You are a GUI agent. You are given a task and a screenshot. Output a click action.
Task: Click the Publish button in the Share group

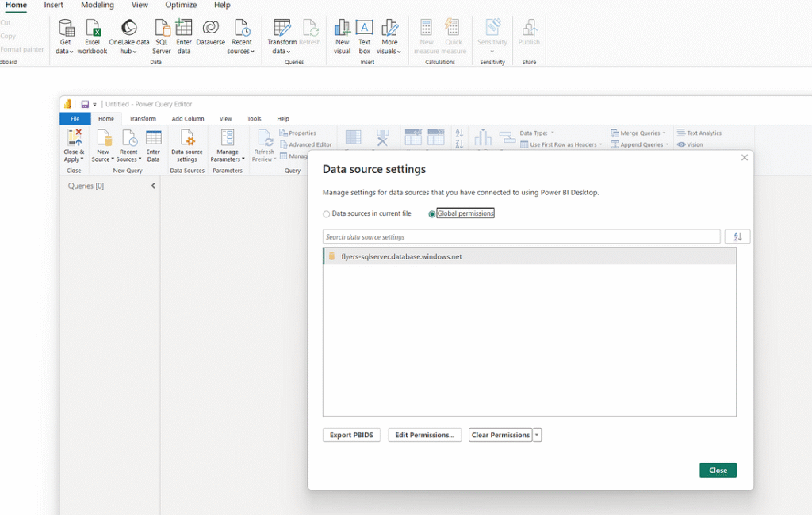pos(529,33)
